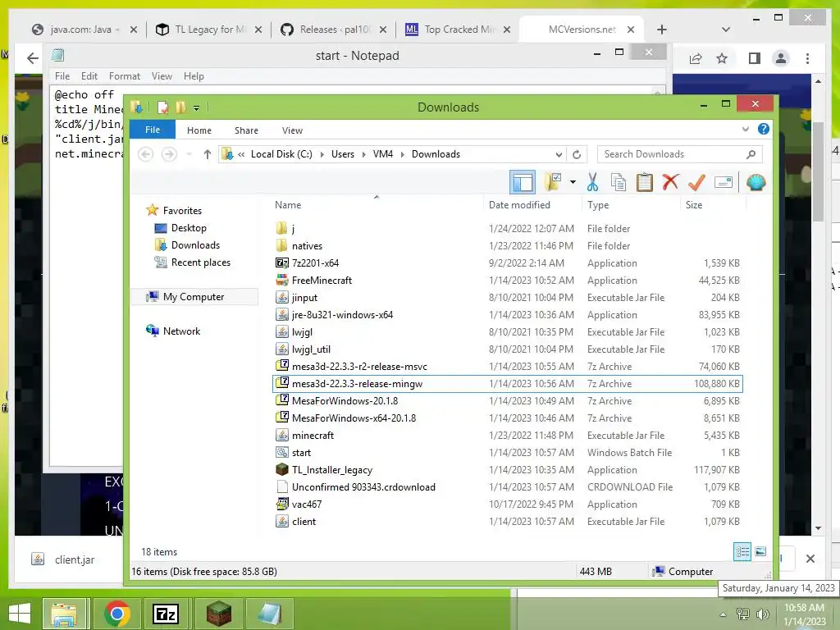Open the View ribbon tab in Explorer
The width and height of the screenshot is (840, 630).
point(293,130)
